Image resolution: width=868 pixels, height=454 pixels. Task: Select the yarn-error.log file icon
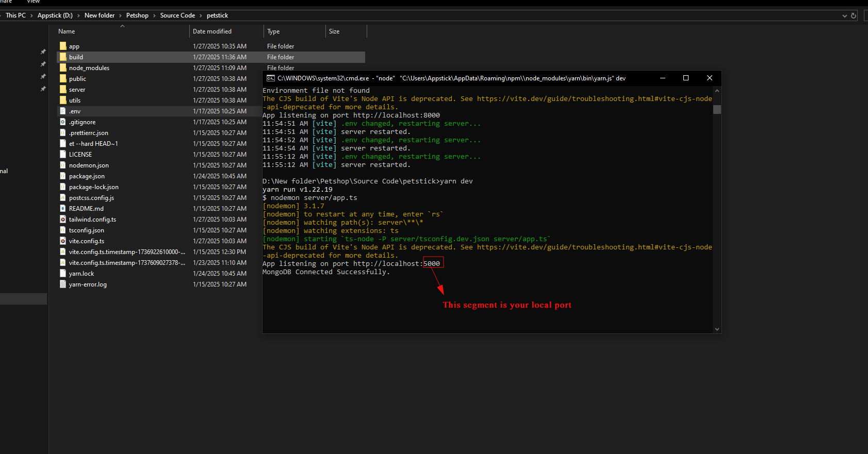coord(63,284)
